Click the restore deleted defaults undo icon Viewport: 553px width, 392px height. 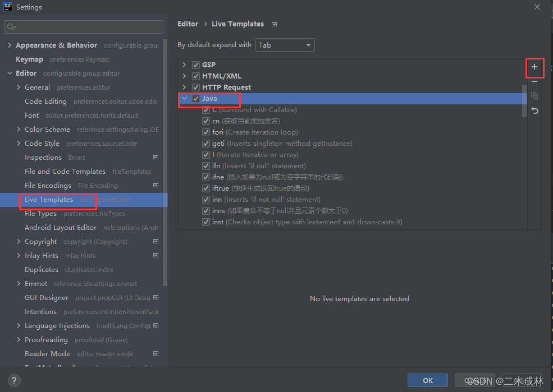tap(534, 110)
